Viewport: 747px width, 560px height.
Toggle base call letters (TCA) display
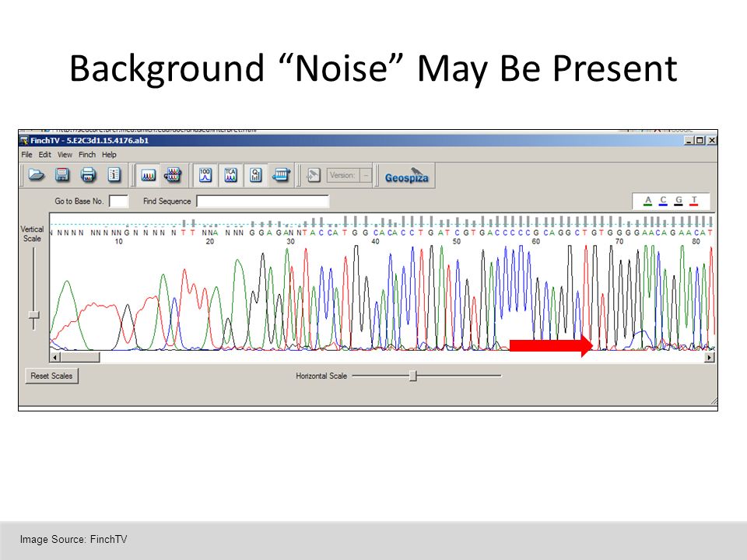pos(230,175)
